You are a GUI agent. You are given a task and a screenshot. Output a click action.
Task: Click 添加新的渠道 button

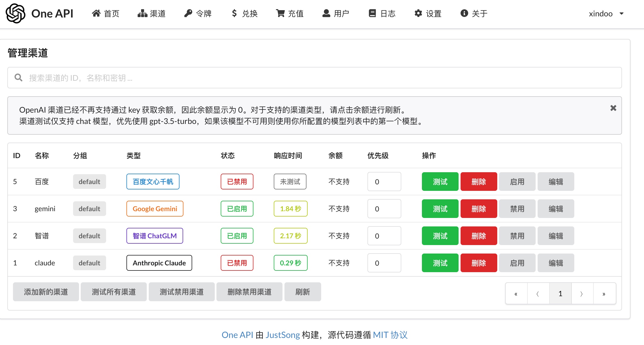pyautogui.click(x=46, y=292)
